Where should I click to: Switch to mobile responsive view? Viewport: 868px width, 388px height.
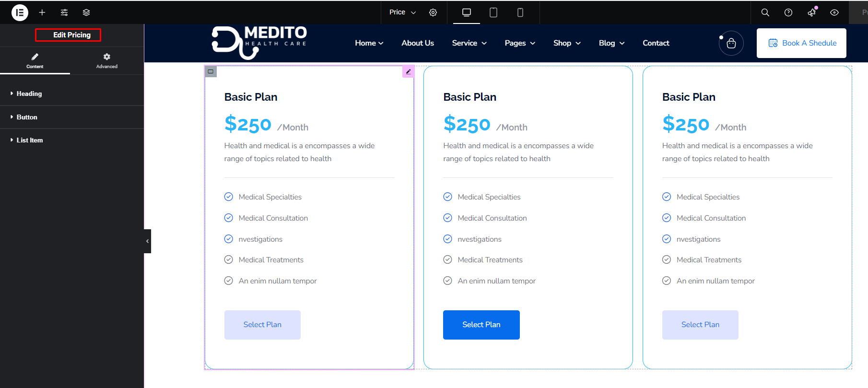point(520,12)
